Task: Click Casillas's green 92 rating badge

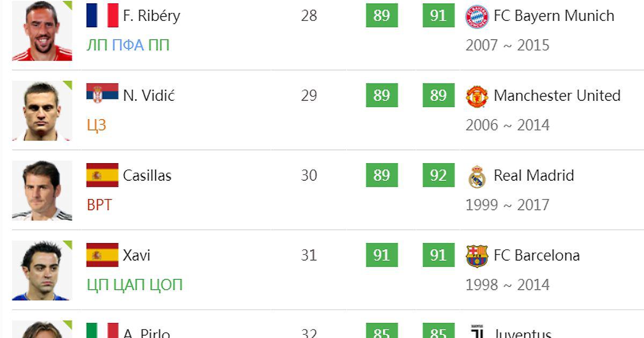Action: click(x=438, y=175)
